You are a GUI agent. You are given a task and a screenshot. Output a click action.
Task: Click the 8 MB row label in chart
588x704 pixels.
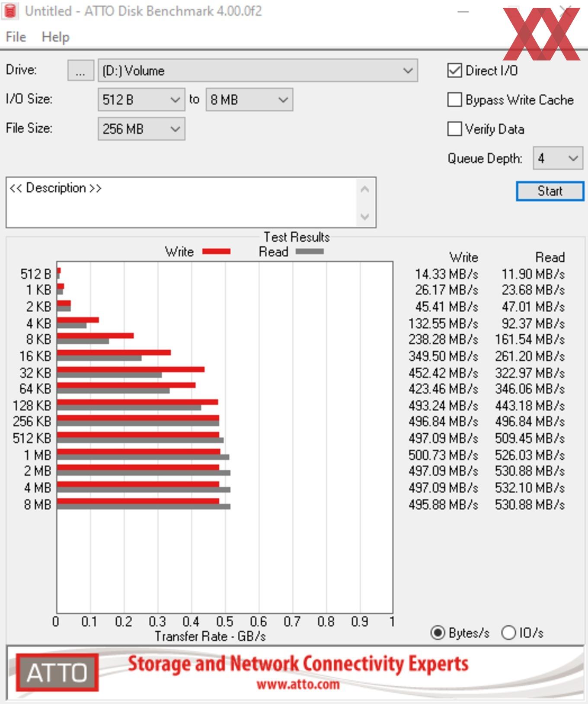pos(38,505)
